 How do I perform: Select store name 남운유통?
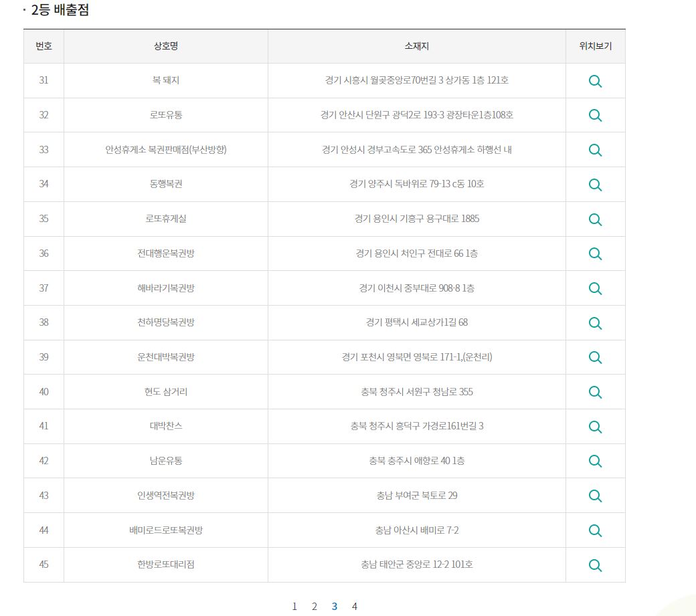tap(166, 461)
